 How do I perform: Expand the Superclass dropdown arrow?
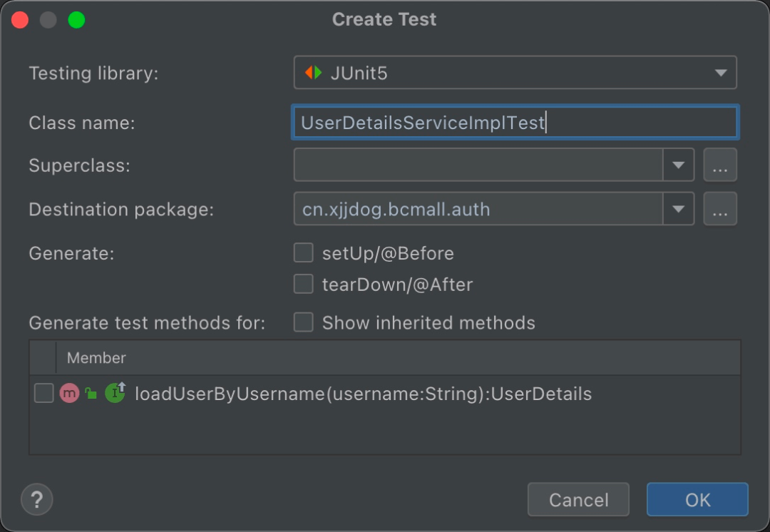tap(678, 165)
